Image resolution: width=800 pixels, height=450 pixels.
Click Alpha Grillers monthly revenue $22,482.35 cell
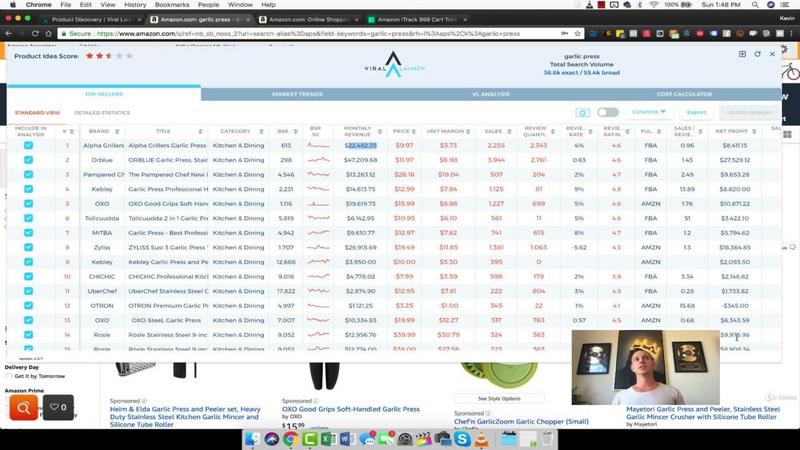361,145
